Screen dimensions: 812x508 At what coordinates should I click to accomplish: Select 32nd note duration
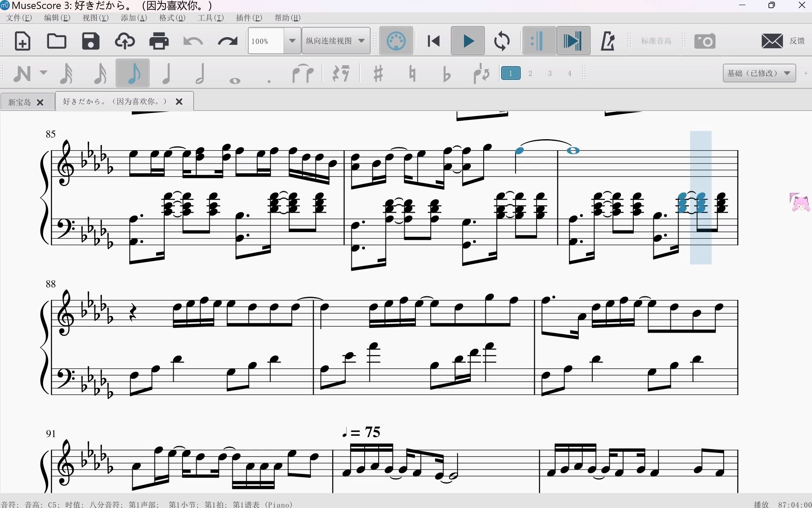click(66, 73)
